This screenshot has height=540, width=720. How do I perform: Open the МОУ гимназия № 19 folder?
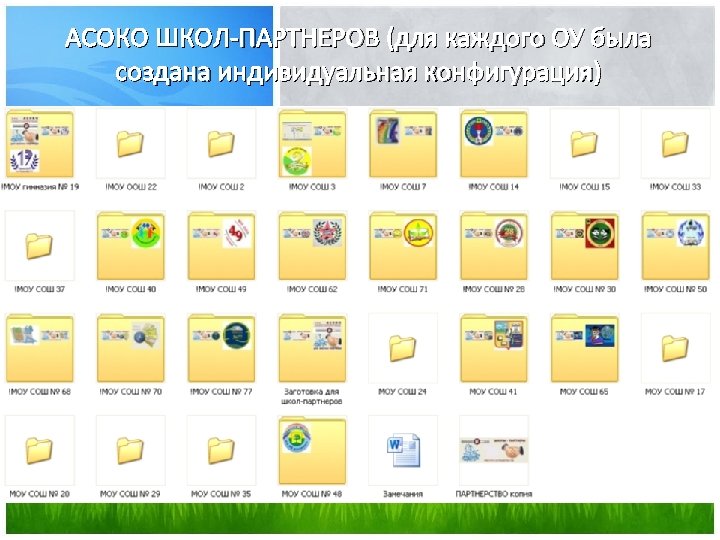click(39, 144)
